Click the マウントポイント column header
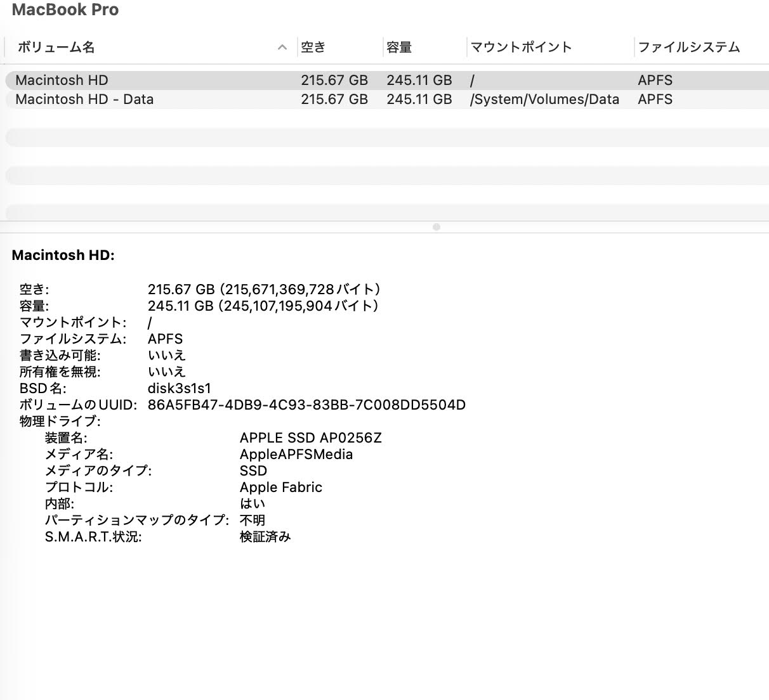The width and height of the screenshot is (769, 700). (x=520, y=47)
